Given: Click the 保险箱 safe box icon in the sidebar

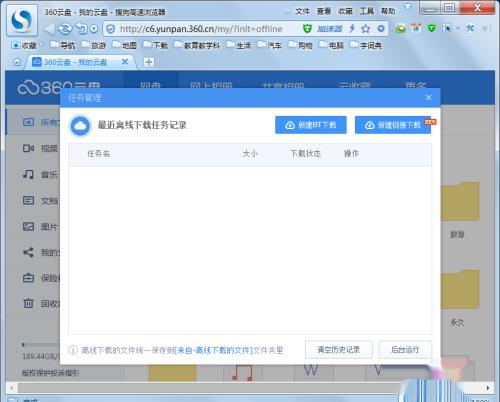Looking at the screenshot, I should tap(28, 278).
